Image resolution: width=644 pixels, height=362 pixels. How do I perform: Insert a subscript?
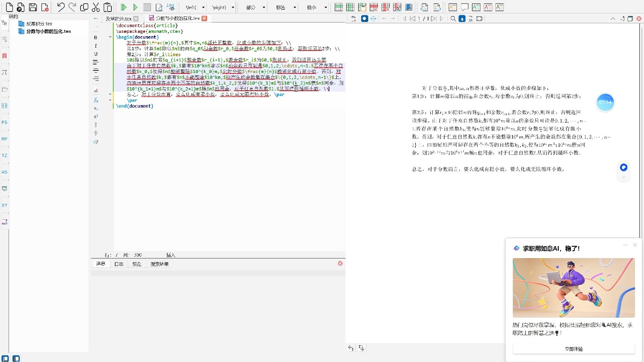point(96,108)
